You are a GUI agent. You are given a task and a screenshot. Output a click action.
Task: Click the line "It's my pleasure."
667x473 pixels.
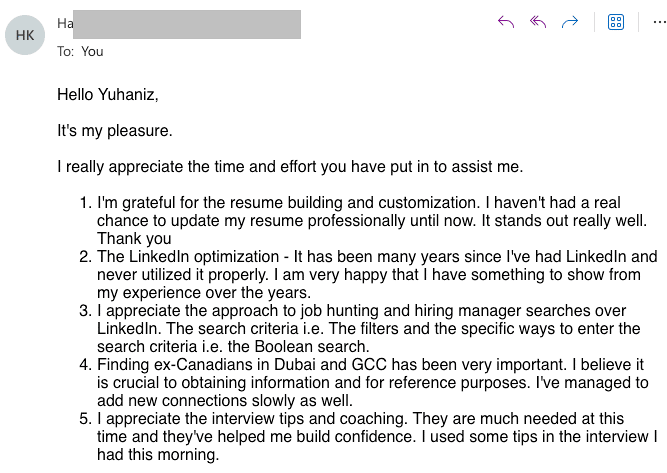pos(115,130)
